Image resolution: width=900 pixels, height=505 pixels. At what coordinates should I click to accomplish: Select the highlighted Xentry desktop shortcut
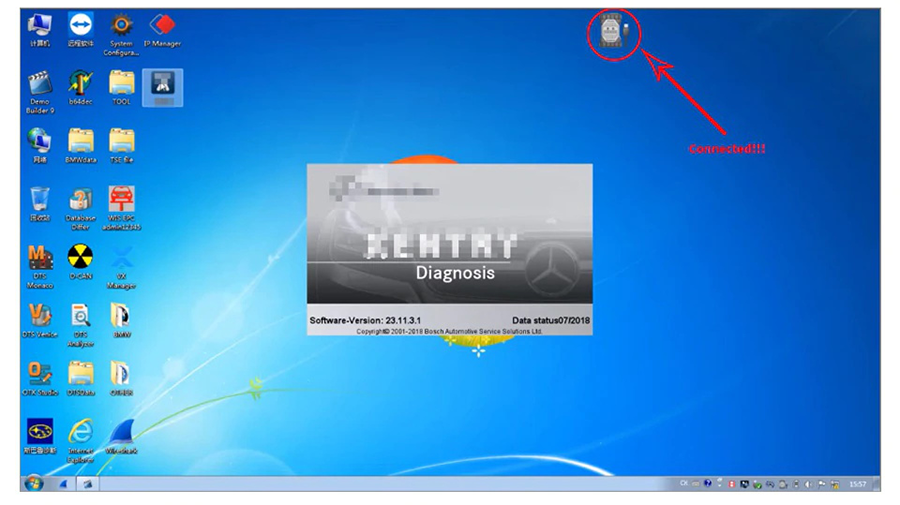(163, 87)
